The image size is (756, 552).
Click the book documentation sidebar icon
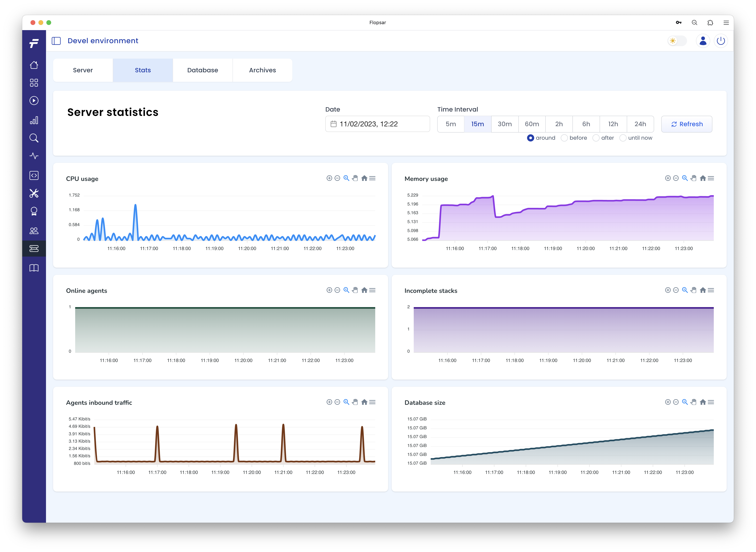(x=34, y=268)
